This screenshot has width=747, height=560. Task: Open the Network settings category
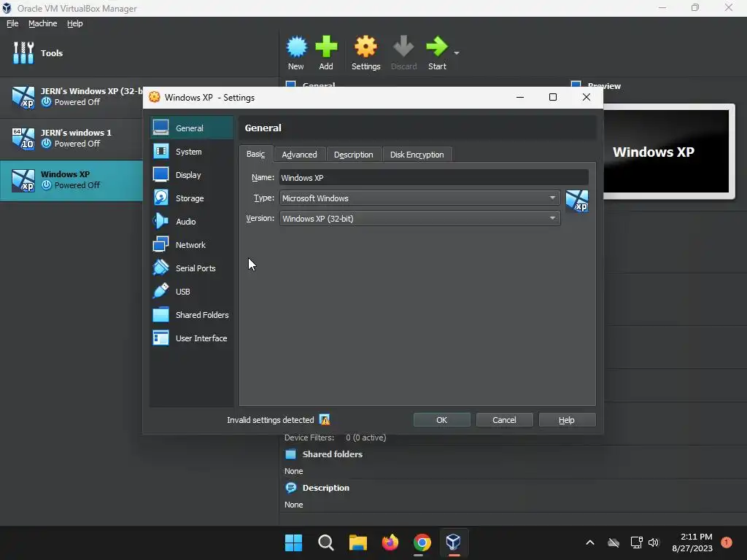[192, 245]
